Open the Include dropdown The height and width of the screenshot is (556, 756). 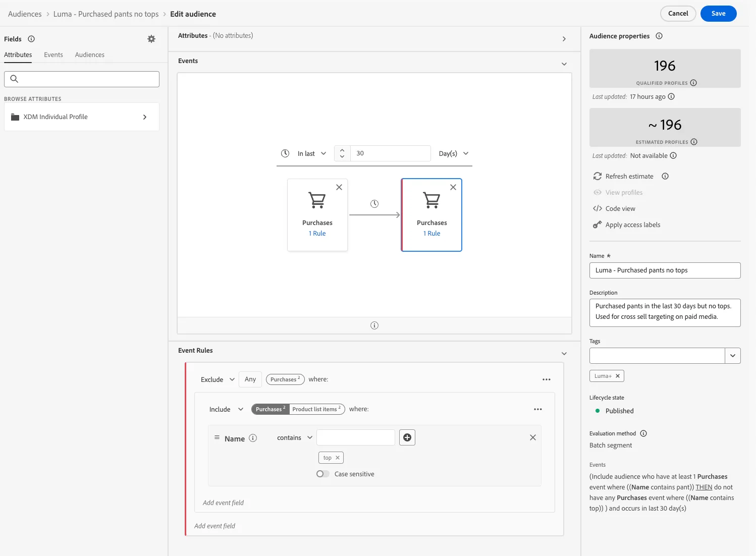[227, 409]
